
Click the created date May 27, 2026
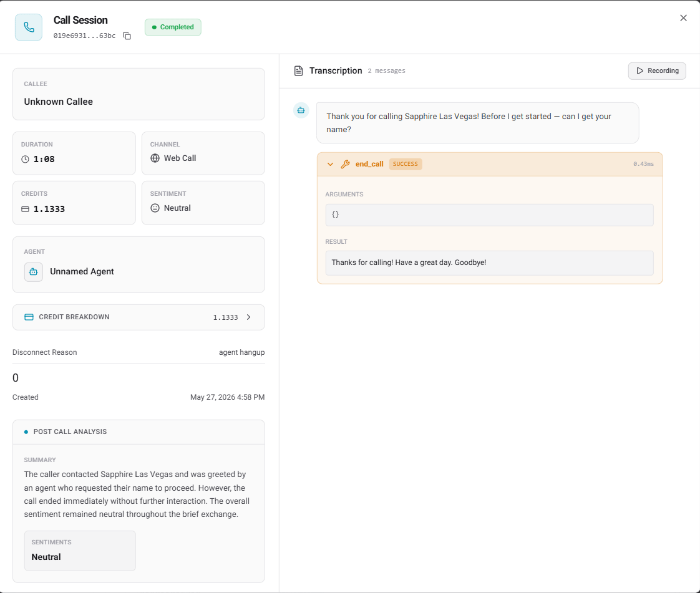pos(227,397)
